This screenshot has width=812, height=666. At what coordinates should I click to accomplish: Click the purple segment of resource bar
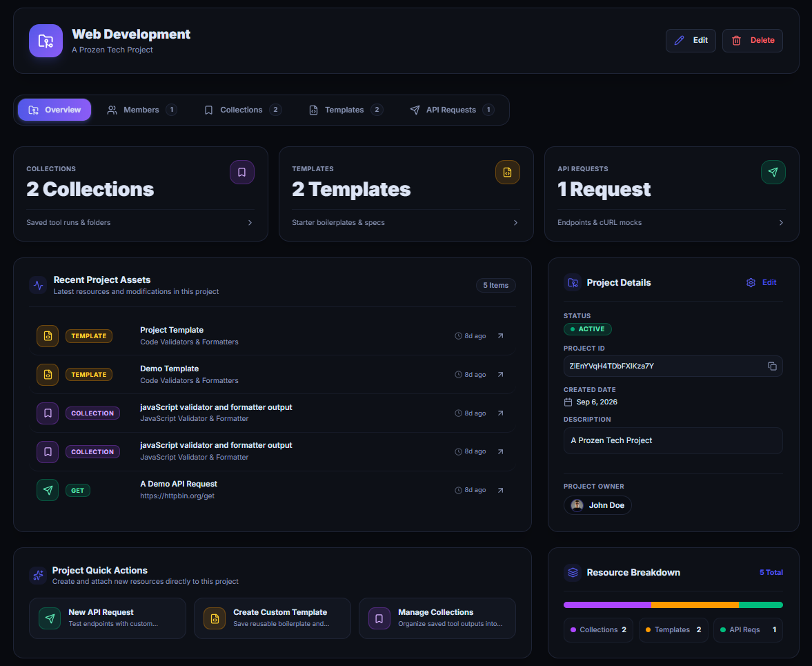607,605
